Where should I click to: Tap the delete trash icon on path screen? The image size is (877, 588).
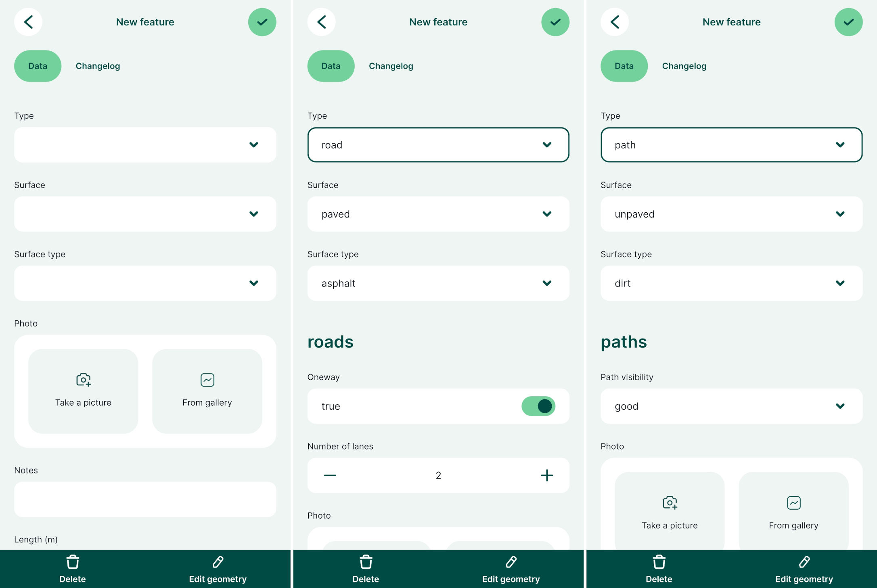point(658,562)
